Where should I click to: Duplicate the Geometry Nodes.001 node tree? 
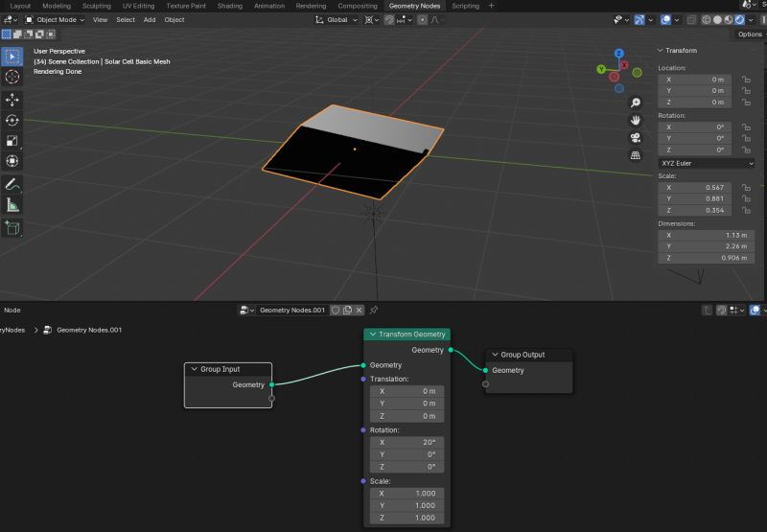347,310
